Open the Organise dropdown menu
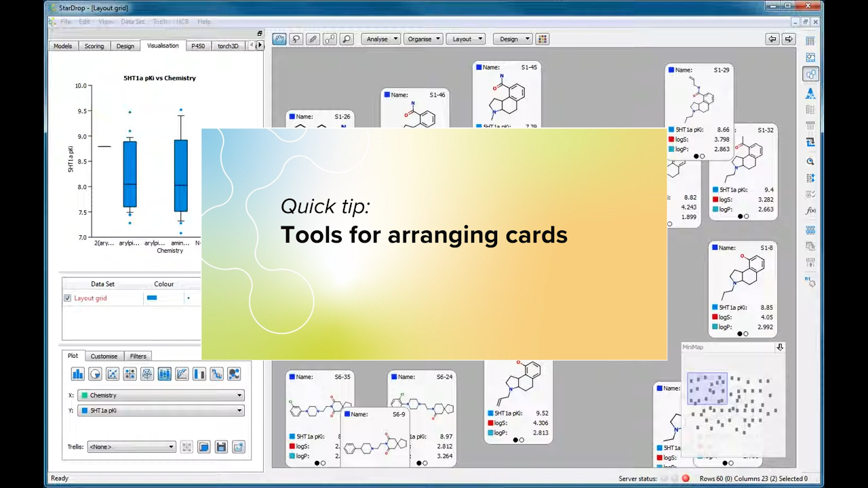The image size is (868, 488). point(423,39)
